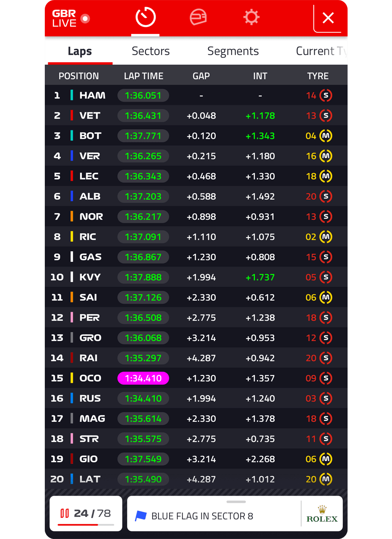Expand RAI's row for lap details
Screen dimensions: 392x539
click(x=196, y=358)
